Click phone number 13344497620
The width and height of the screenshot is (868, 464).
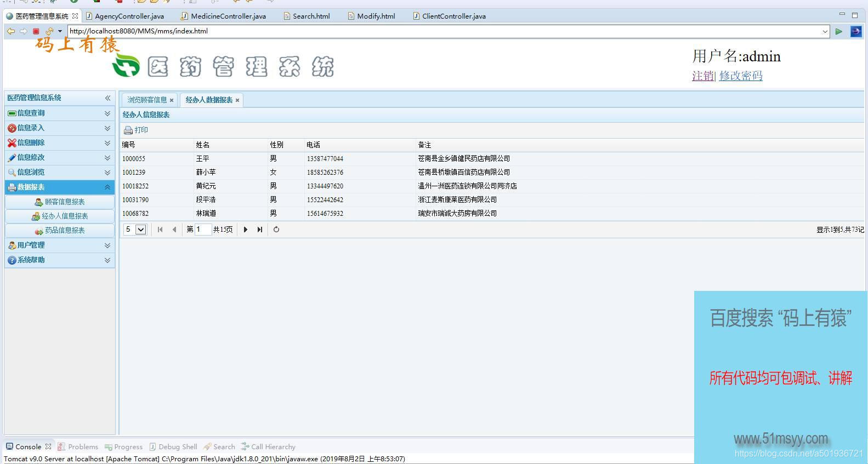[325, 186]
